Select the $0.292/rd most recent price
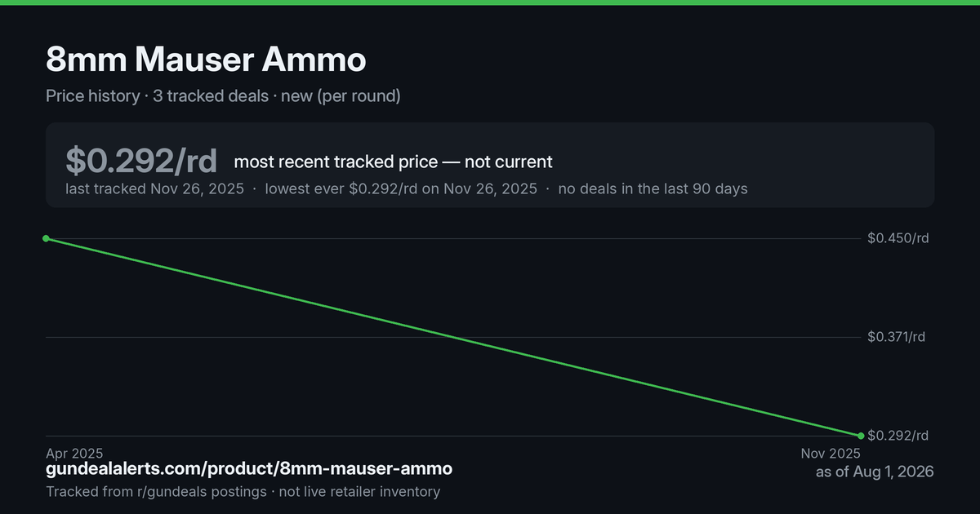The width and height of the screenshot is (980, 514). [x=141, y=161]
